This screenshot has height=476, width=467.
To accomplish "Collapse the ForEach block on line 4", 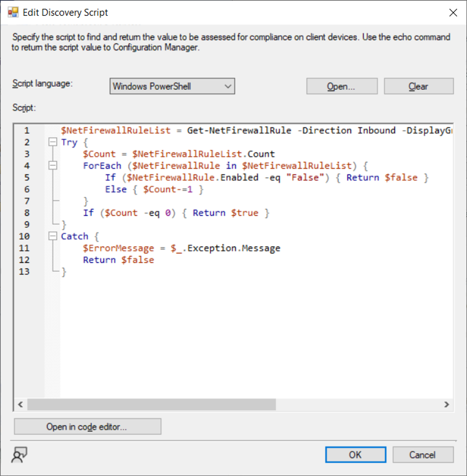I will coord(53,165).
